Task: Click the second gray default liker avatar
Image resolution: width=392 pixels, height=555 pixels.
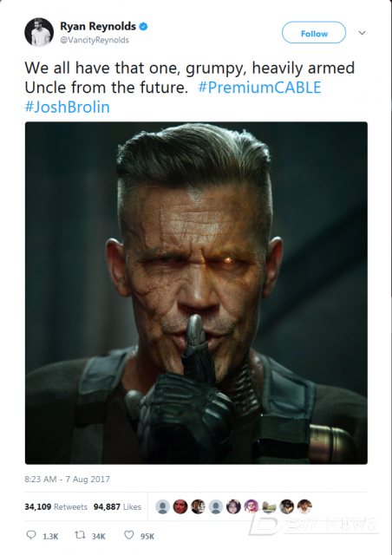Action: coord(216,506)
